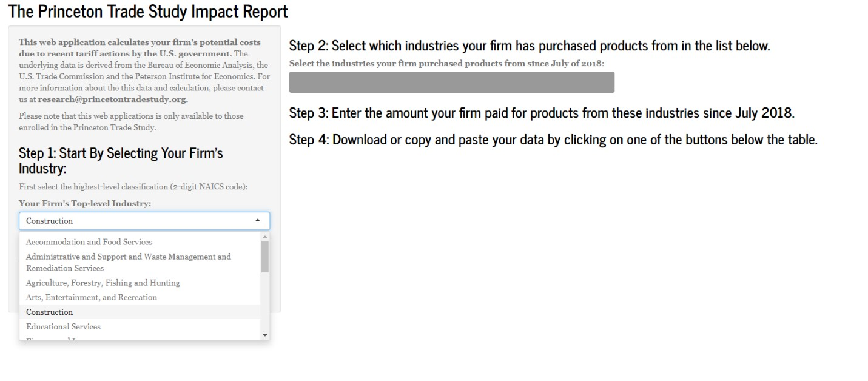
Task: Pick Arts, Entertainment, and Recreation option
Action: coord(140,297)
